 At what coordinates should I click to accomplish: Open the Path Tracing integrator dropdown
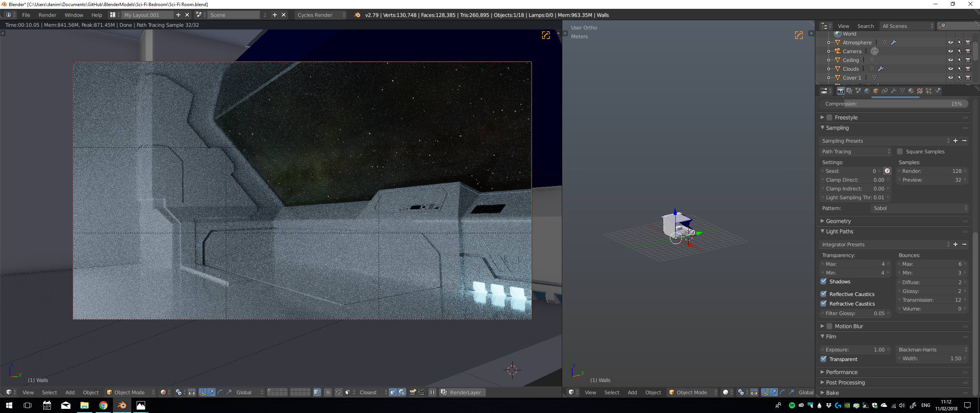(856, 151)
